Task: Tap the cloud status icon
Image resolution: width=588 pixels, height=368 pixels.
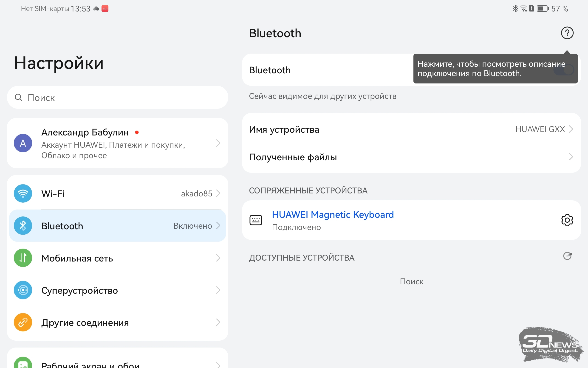Action: pyautogui.click(x=96, y=9)
